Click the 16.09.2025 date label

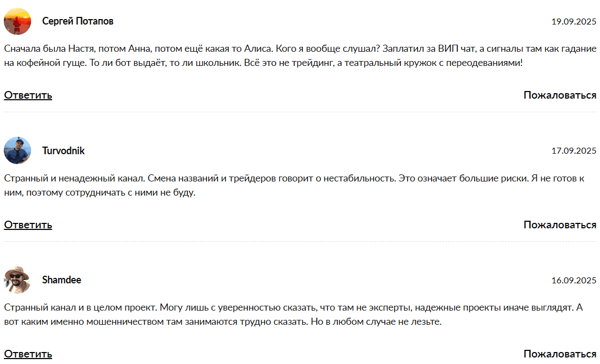pos(574,281)
